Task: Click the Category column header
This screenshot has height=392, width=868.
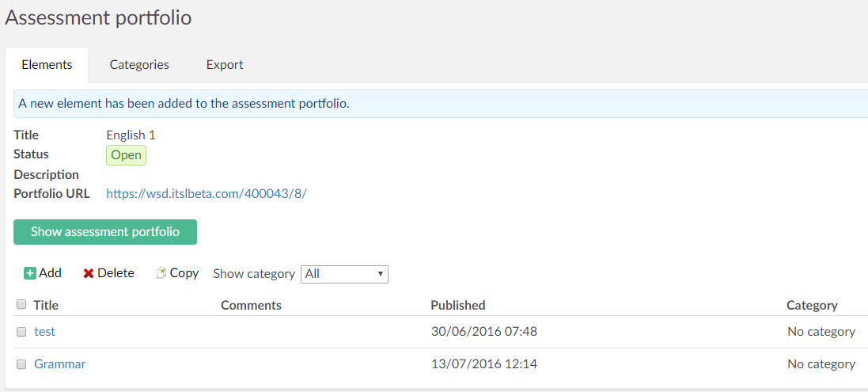Action: [x=811, y=305]
